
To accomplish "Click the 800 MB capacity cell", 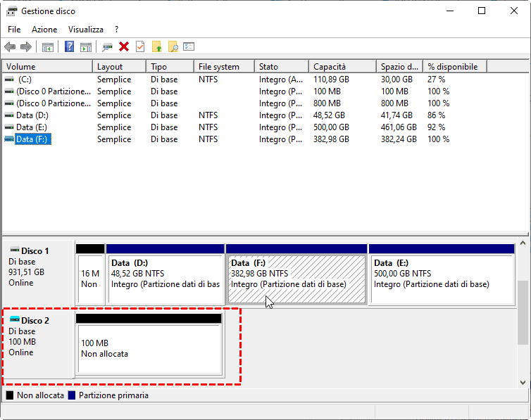I will [327, 103].
